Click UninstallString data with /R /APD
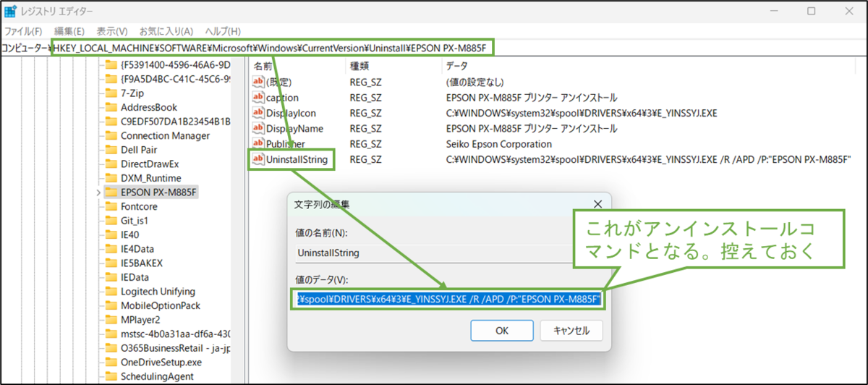The image size is (868, 385). pos(649,159)
